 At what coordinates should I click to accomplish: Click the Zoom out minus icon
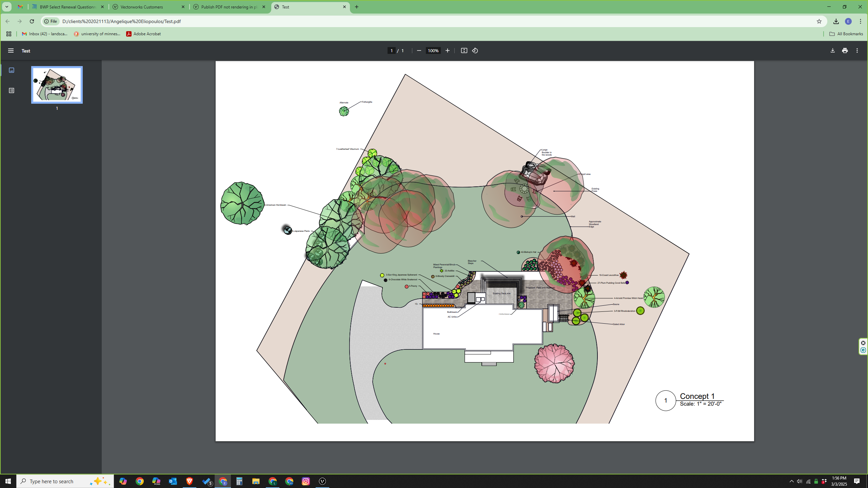[x=419, y=50]
